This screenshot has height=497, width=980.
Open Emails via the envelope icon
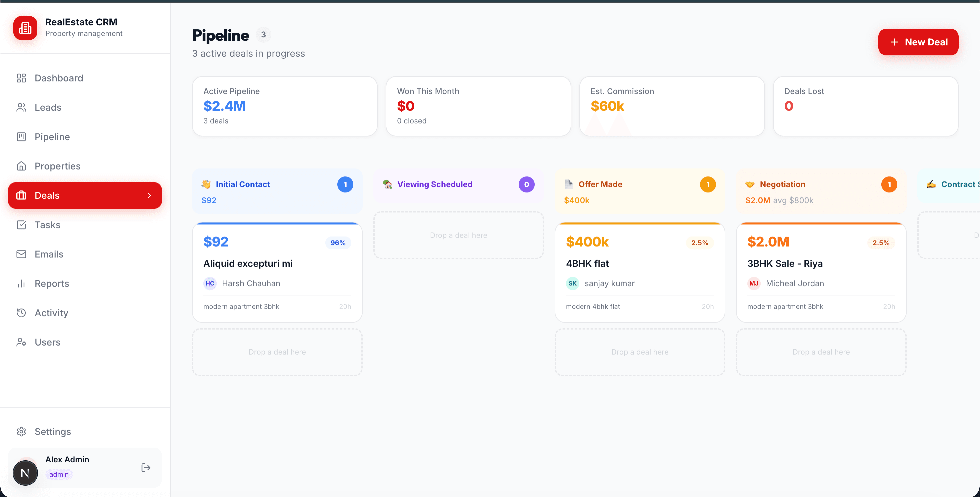(x=21, y=254)
